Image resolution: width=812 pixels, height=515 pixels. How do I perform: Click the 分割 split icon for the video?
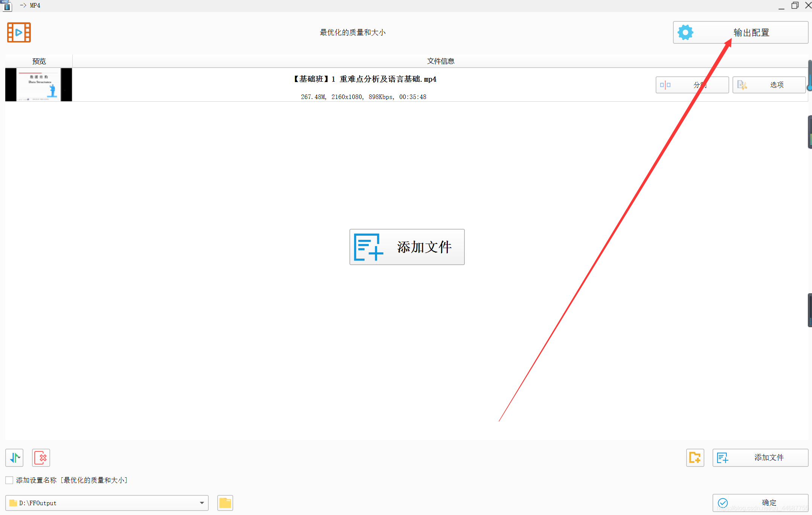point(665,85)
